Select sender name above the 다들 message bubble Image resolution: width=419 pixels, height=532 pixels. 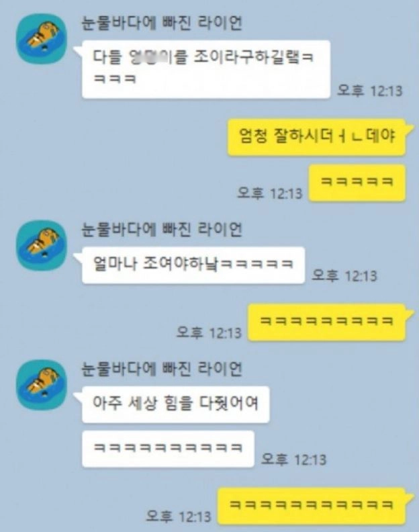click(162, 23)
